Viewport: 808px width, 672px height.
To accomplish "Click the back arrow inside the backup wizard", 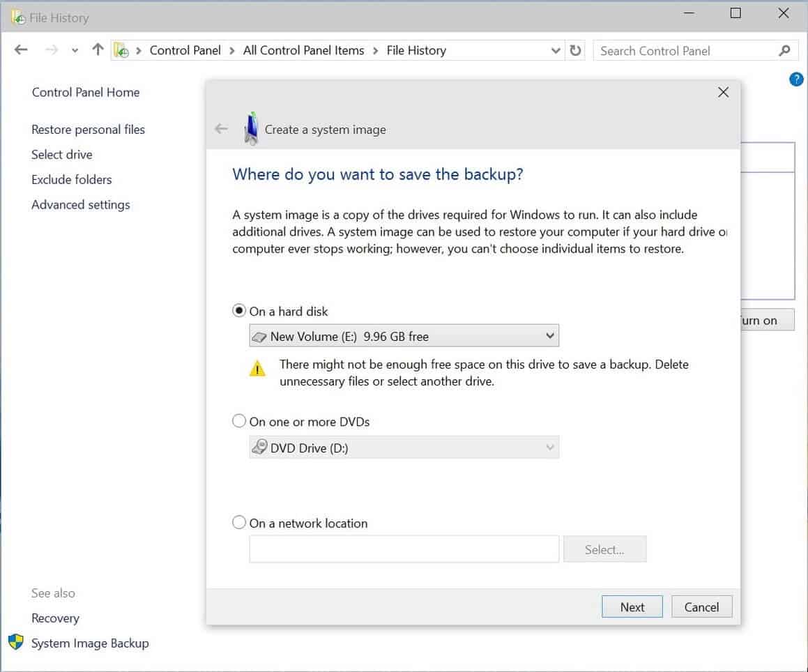I will pyautogui.click(x=221, y=129).
